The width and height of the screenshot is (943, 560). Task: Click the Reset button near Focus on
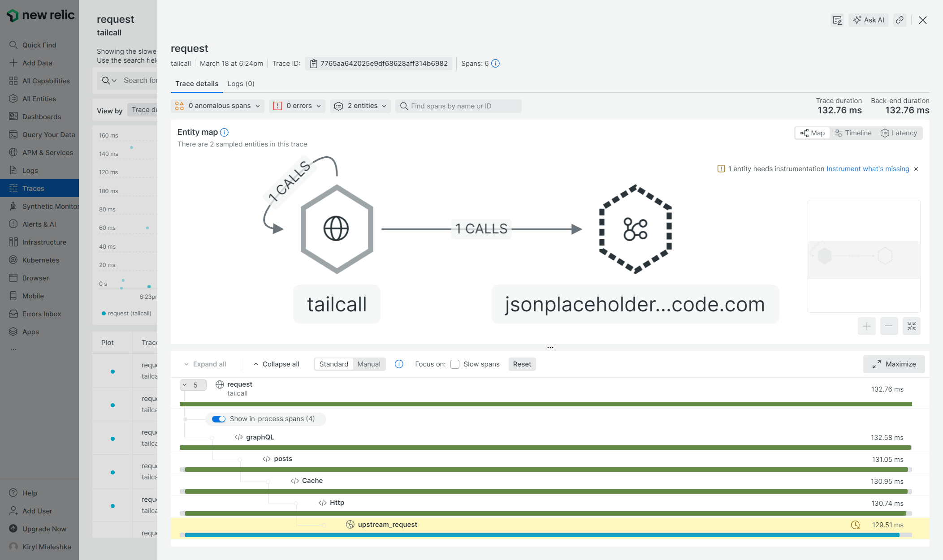[x=522, y=364]
